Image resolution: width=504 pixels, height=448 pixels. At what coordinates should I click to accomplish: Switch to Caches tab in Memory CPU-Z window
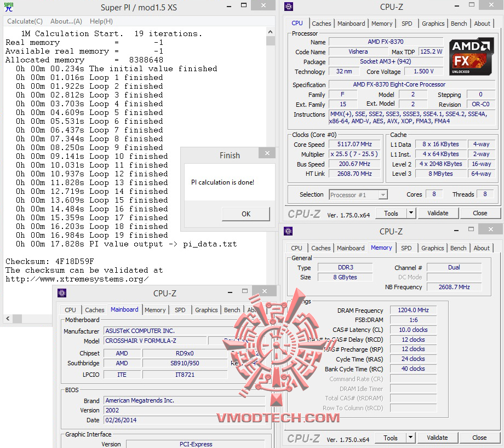(x=321, y=248)
